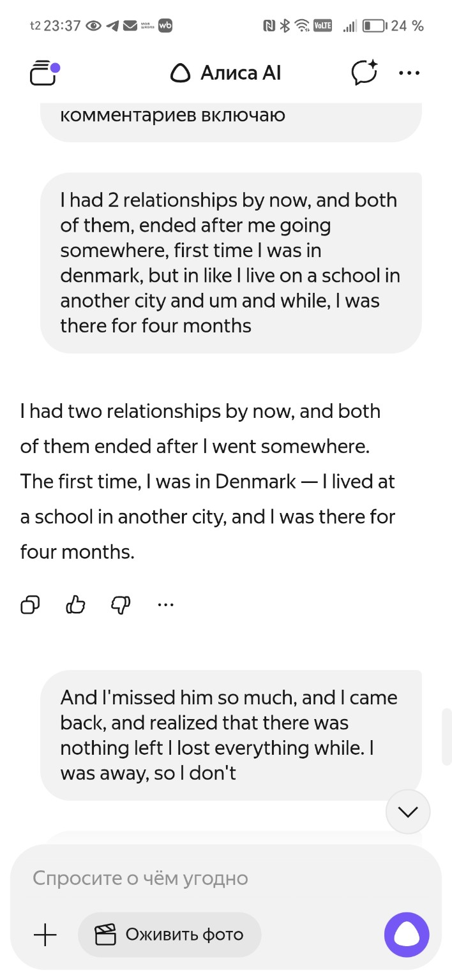Tap the "Алиса AI" title
The height and width of the screenshot is (980, 452).
(226, 73)
